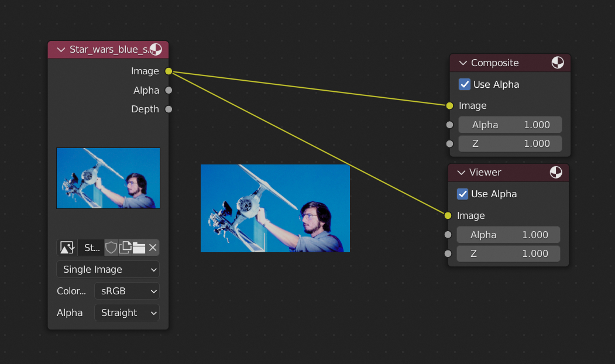Toggle the fake user shield icon
The width and height of the screenshot is (615, 364).
(x=111, y=248)
